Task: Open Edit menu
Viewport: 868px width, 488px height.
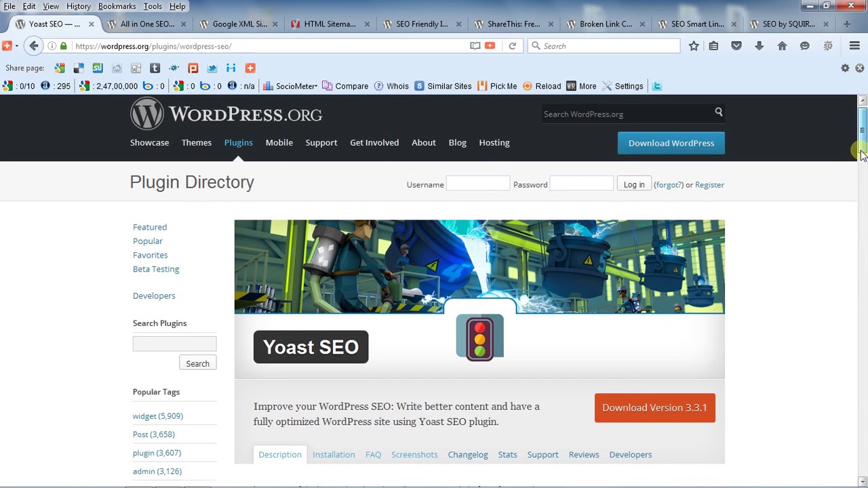Action: (29, 6)
